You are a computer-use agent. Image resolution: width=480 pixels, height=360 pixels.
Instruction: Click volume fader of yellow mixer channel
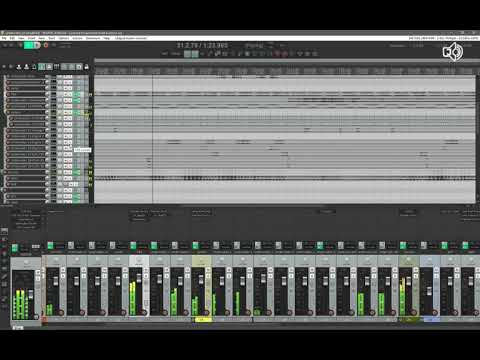point(201,280)
